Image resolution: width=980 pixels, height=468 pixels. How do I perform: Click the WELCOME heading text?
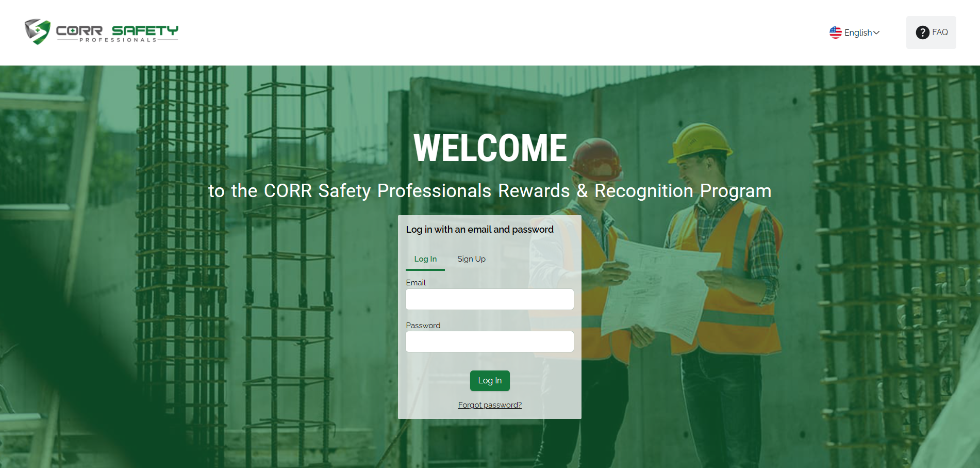(x=490, y=148)
